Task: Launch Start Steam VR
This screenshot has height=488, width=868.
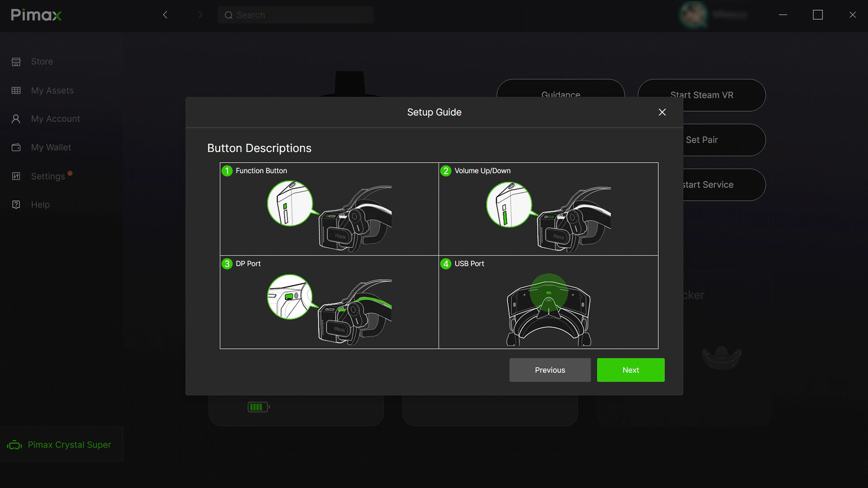Action: 701,95
